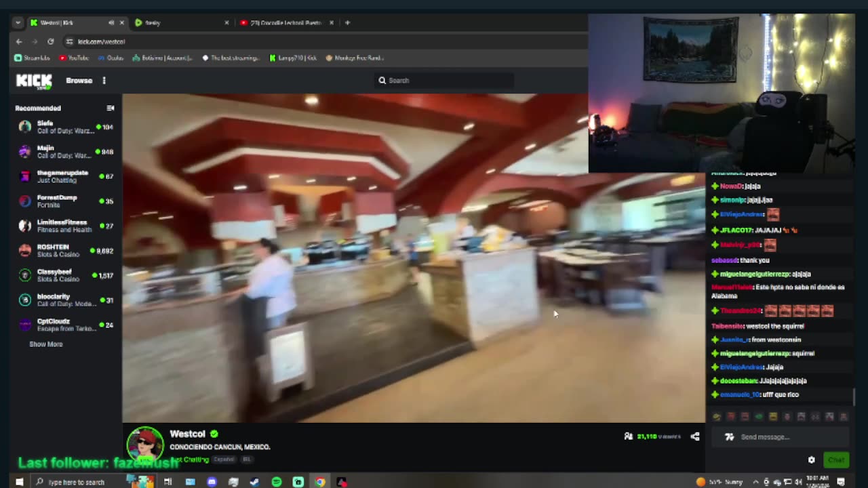
Task: Open recommended channel Slefe
Action: (x=66, y=127)
